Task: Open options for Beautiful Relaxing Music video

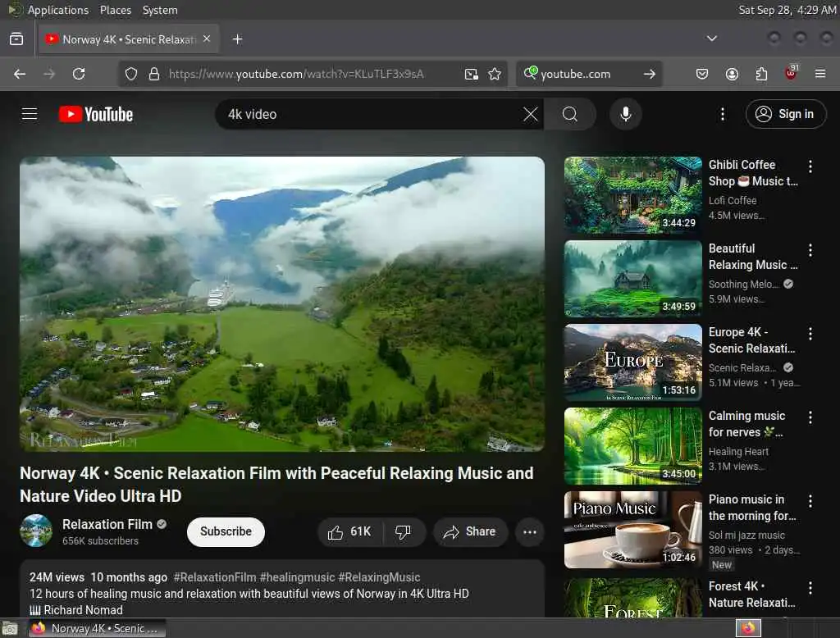Action: (810, 250)
